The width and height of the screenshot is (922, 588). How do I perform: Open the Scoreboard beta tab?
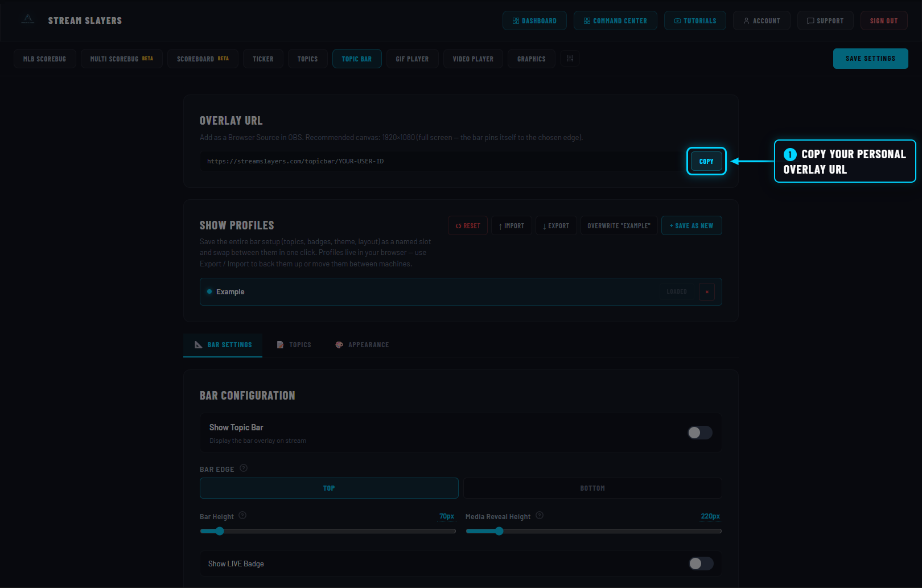203,59
